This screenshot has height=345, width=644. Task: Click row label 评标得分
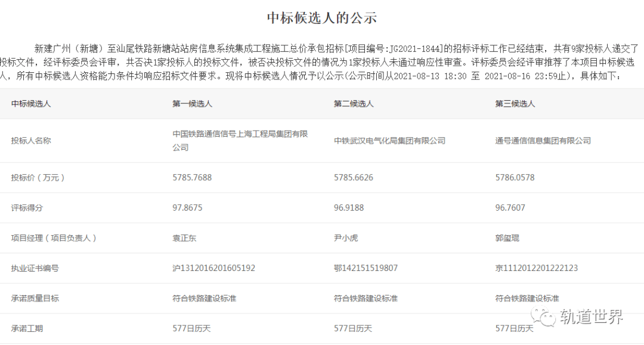pos(27,208)
